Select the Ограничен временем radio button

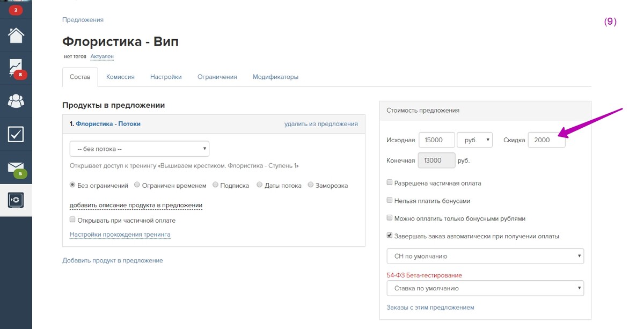tap(137, 185)
